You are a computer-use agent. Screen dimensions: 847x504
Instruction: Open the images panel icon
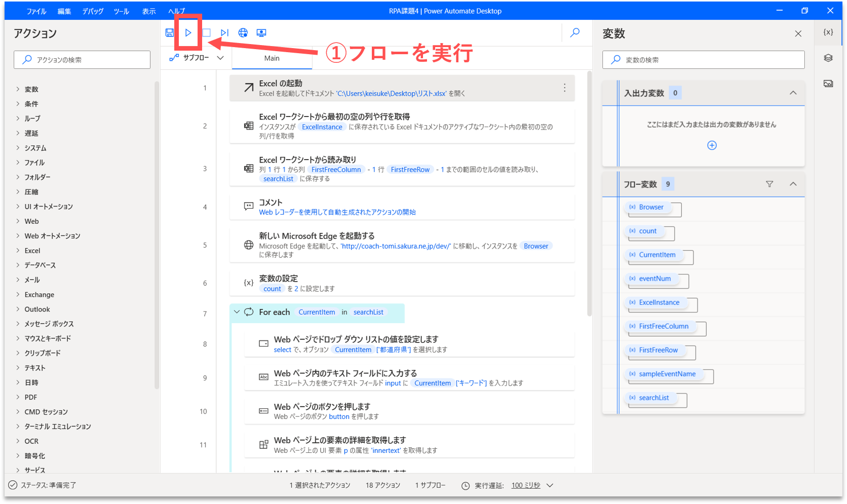(x=828, y=84)
